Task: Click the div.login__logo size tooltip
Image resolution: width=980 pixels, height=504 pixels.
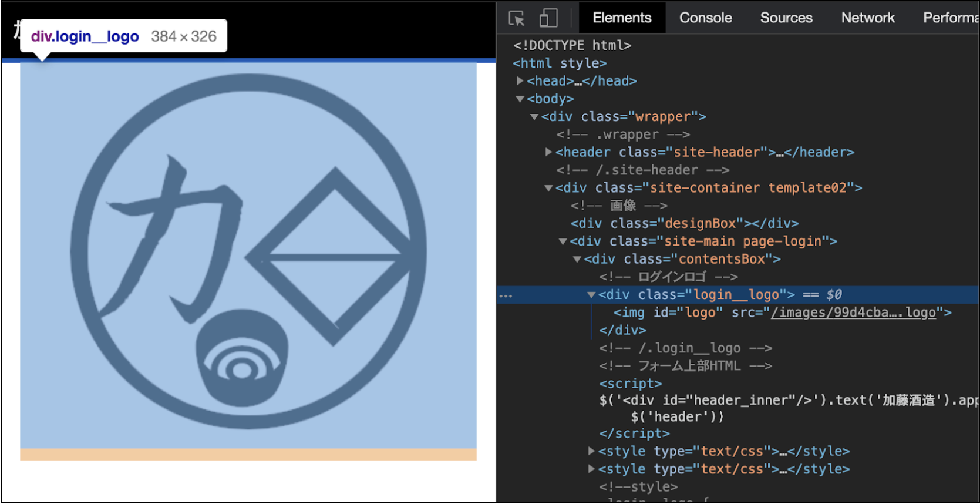Action: [x=123, y=36]
